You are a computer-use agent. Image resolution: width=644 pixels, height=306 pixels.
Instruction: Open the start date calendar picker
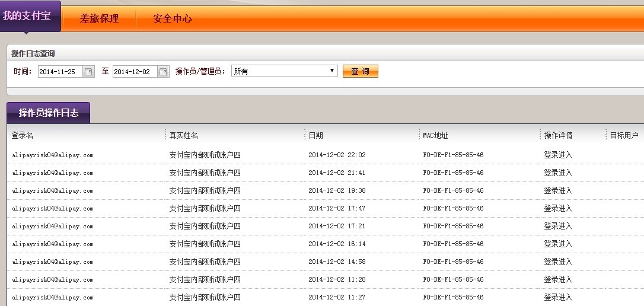(x=89, y=72)
